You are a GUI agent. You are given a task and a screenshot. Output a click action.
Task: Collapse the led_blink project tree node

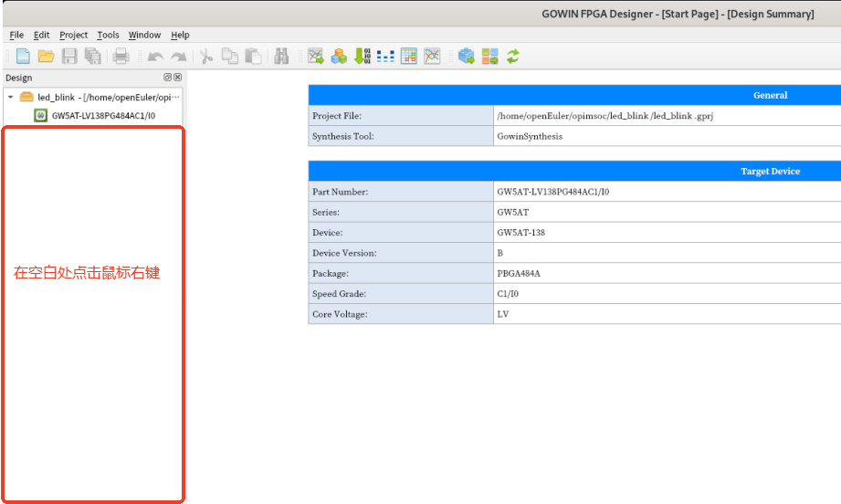(10, 97)
